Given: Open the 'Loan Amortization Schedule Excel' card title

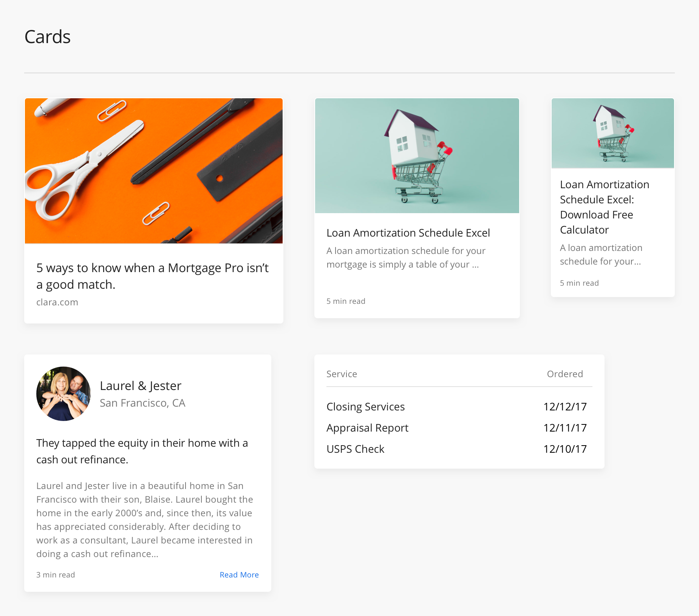Looking at the screenshot, I should coord(408,233).
